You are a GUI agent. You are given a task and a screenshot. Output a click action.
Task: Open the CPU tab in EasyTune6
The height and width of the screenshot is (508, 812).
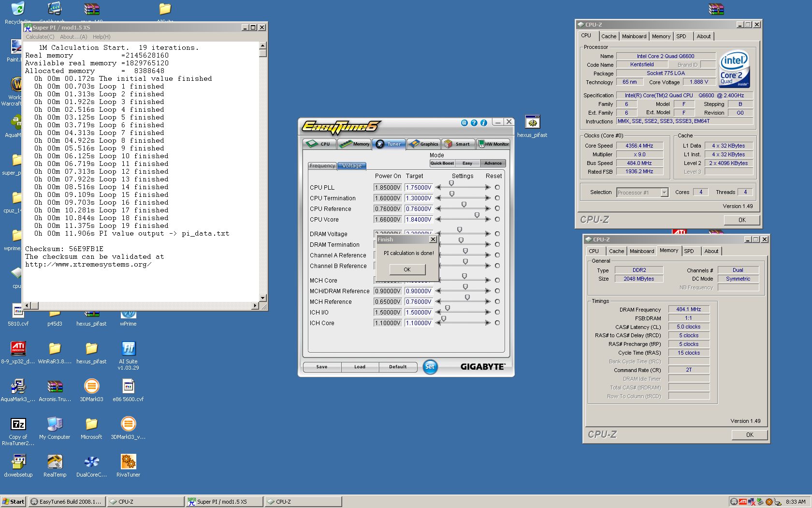(319, 144)
